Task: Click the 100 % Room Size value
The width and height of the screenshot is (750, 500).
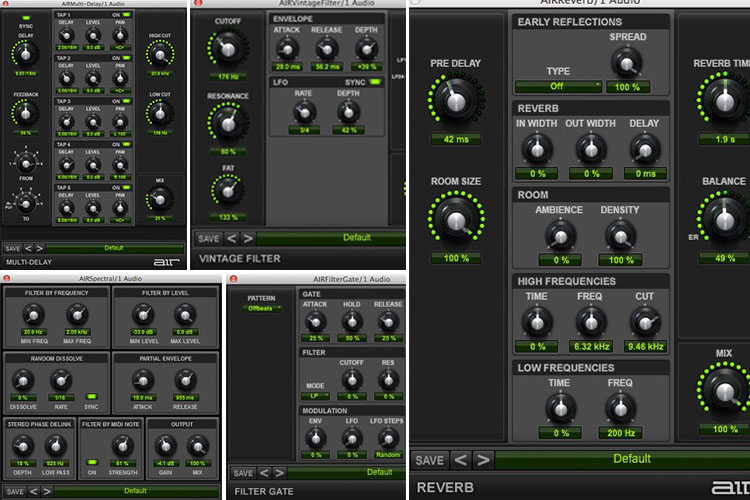Action: pyautogui.click(x=456, y=258)
